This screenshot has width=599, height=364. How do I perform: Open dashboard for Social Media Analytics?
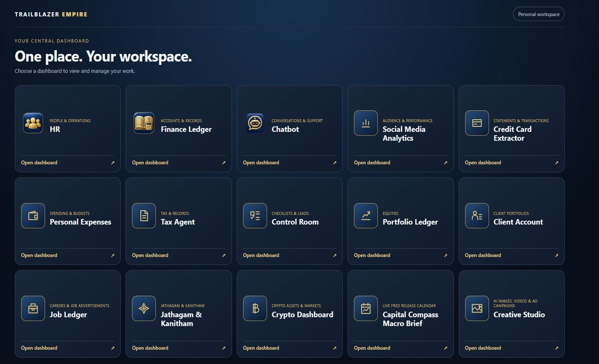372,162
